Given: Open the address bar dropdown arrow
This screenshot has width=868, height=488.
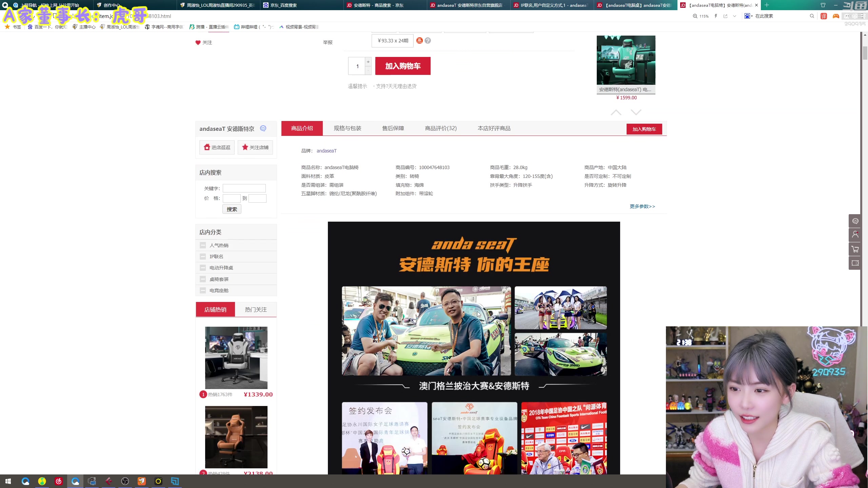Looking at the screenshot, I should [x=734, y=16].
